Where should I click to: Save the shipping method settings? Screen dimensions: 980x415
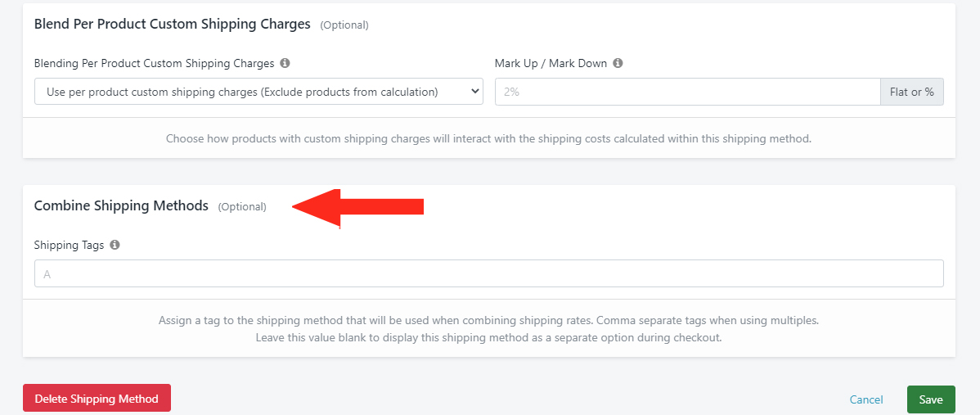point(931,399)
